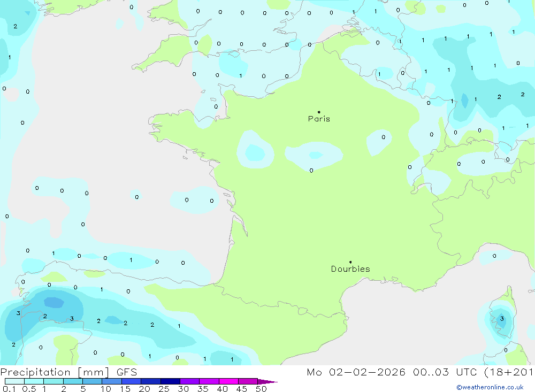This screenshot has height=392, width=535.
Task: Pick the 0.1–0.5 mm legend swatch
Action: pyautogui.click(x=14, y=381)
